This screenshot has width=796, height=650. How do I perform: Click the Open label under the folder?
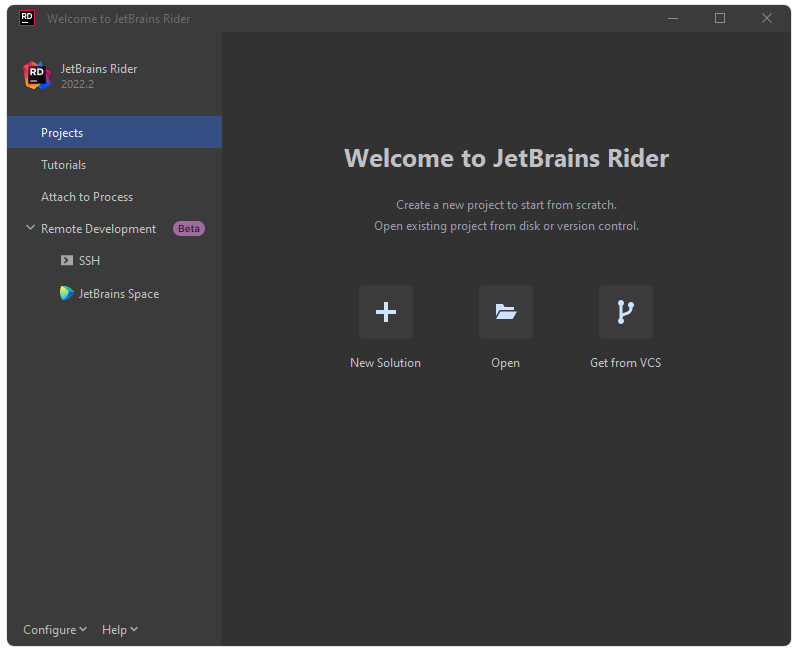pos(505,363)
